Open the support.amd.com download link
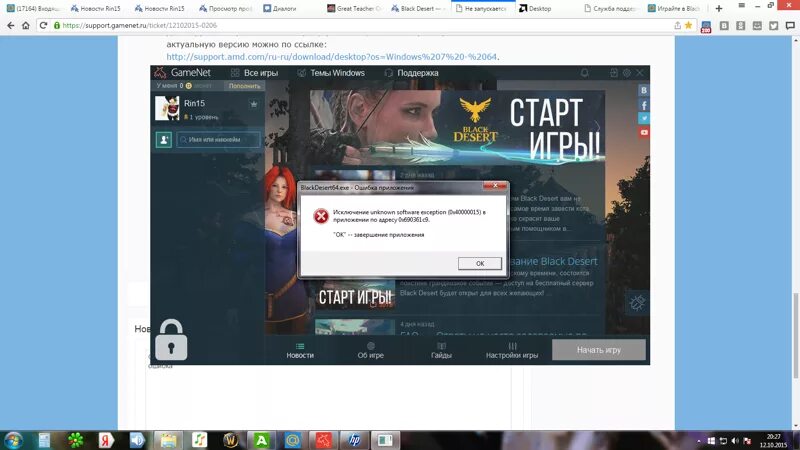Image resolution: width=800 pixels, height=450 pixels. (x=332, y=57)
